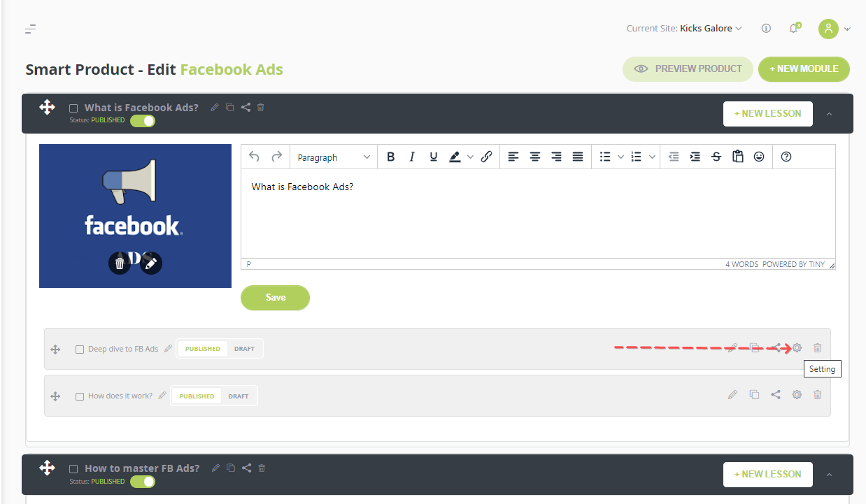Image resolution: width=866 pixels, height=504 pixels.
Task: Check the How does it work checkbox
Action: 79,396
